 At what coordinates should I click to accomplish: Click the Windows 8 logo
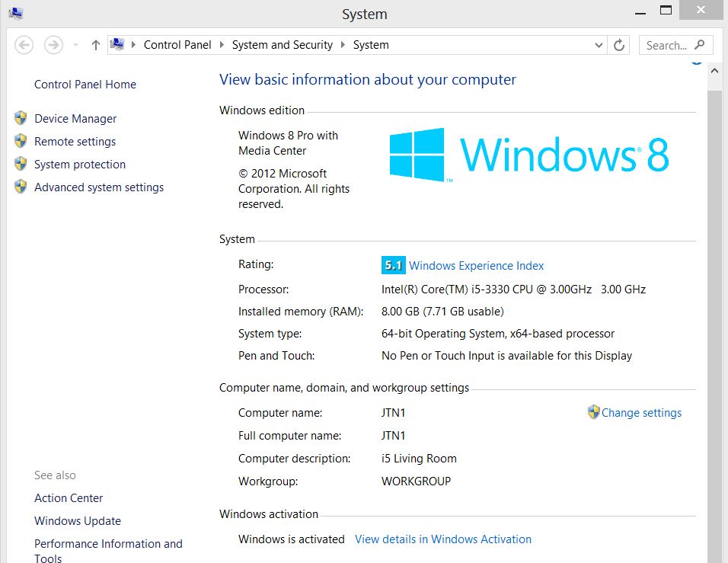tap(529, 155)
